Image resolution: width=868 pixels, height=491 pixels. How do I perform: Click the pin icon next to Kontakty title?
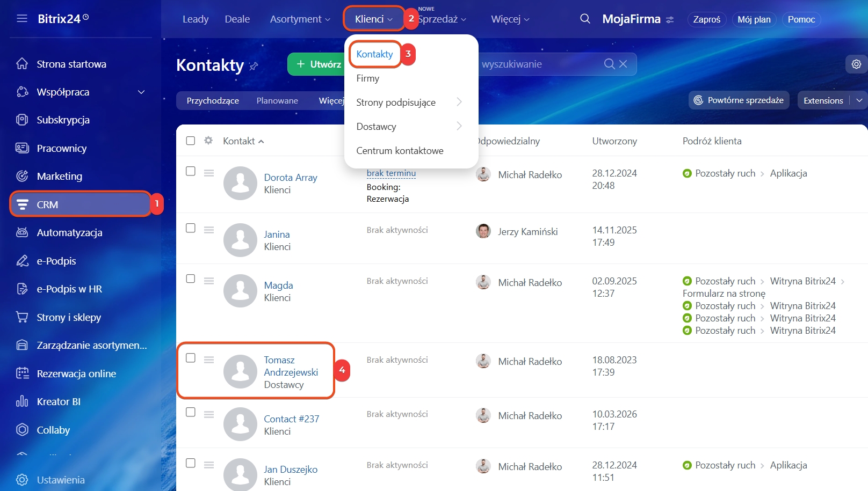[x=254, y=66]
